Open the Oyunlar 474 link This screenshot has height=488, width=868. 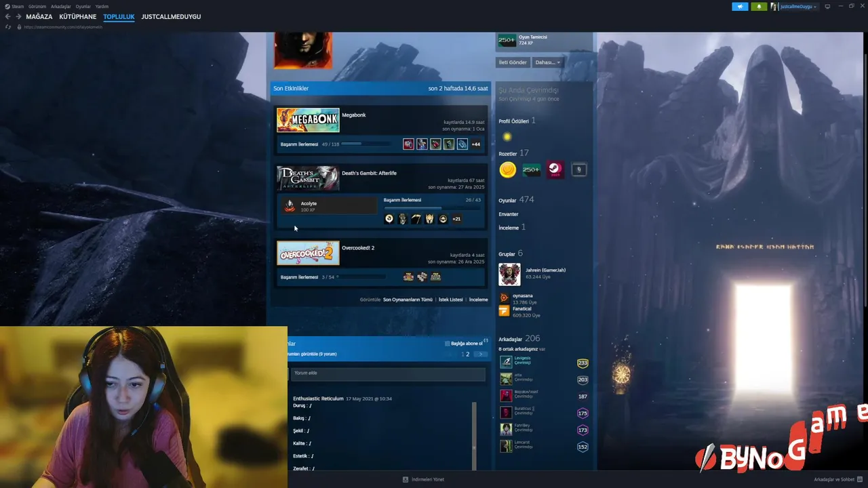(516, 200)
